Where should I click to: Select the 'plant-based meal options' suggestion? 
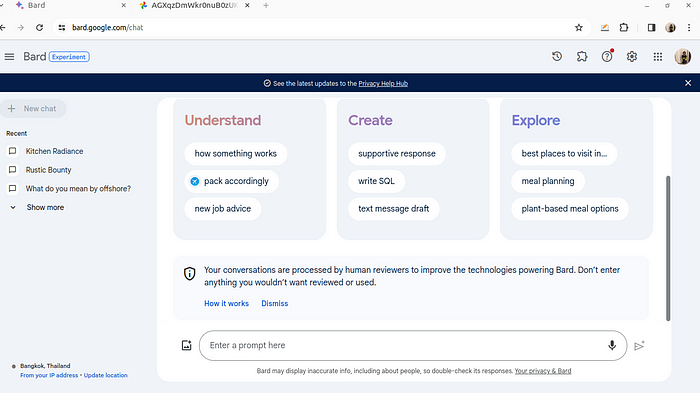(x=570, y=209)
